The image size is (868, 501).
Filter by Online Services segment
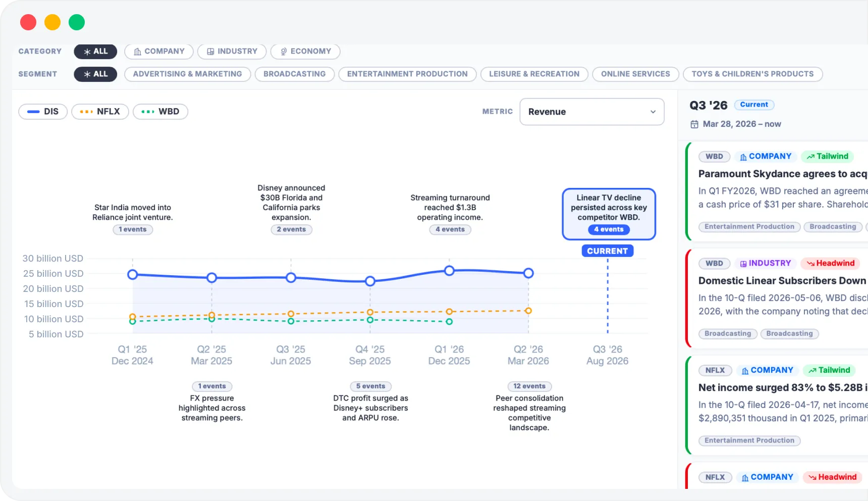tap(635, 74)
